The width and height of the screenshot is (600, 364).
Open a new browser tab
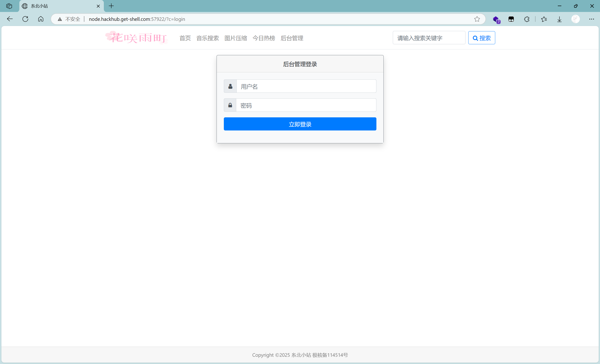click(x=111, y=6)
